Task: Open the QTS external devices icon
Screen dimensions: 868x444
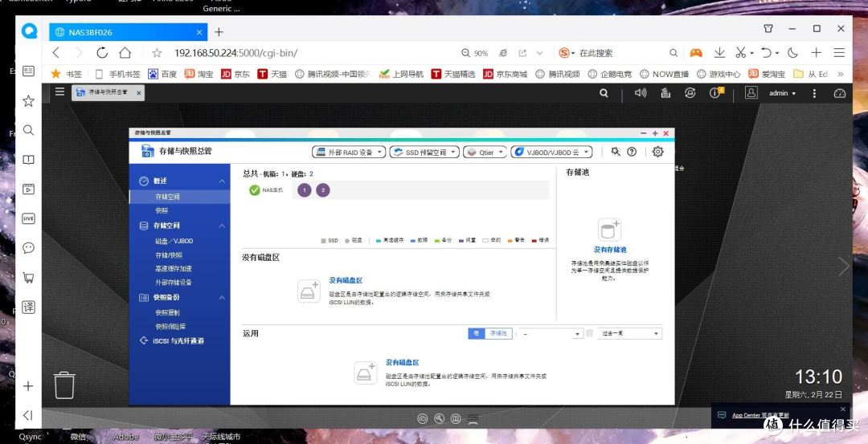Action: [690, 93]
